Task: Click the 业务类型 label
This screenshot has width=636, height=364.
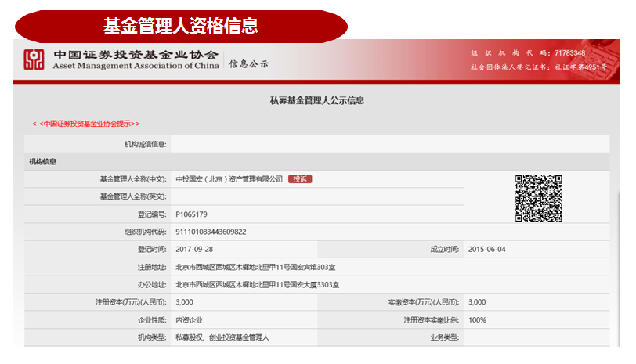Action: 445,337
